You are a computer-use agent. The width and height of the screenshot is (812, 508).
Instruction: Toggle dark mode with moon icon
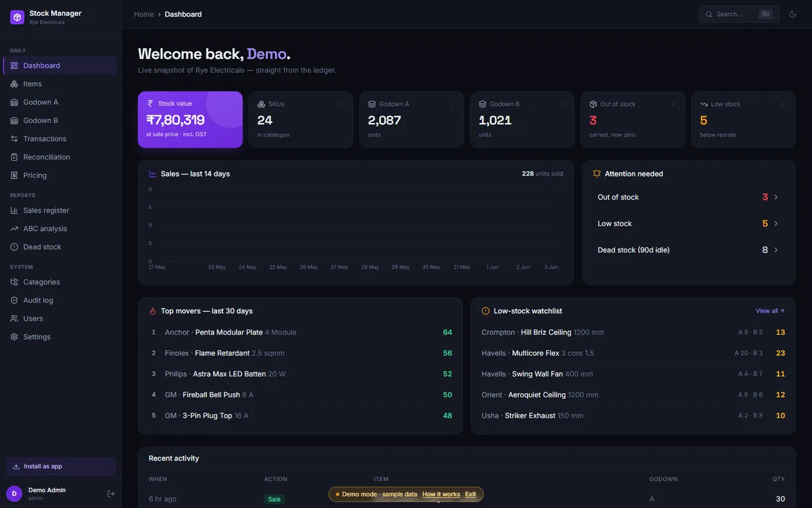click(x=793, y=14)
